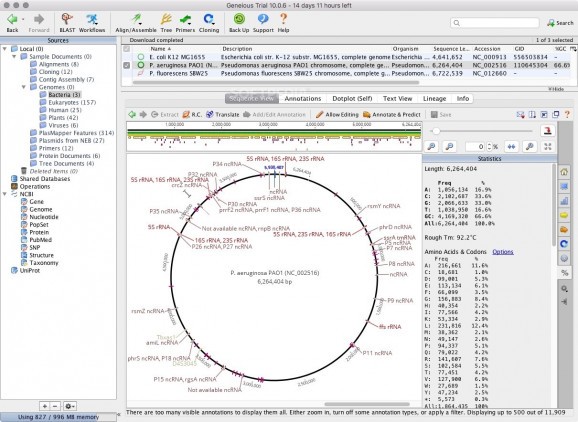Open the Cloning tool
Viewport: 578px width, 422px height.
pos(209,23)
